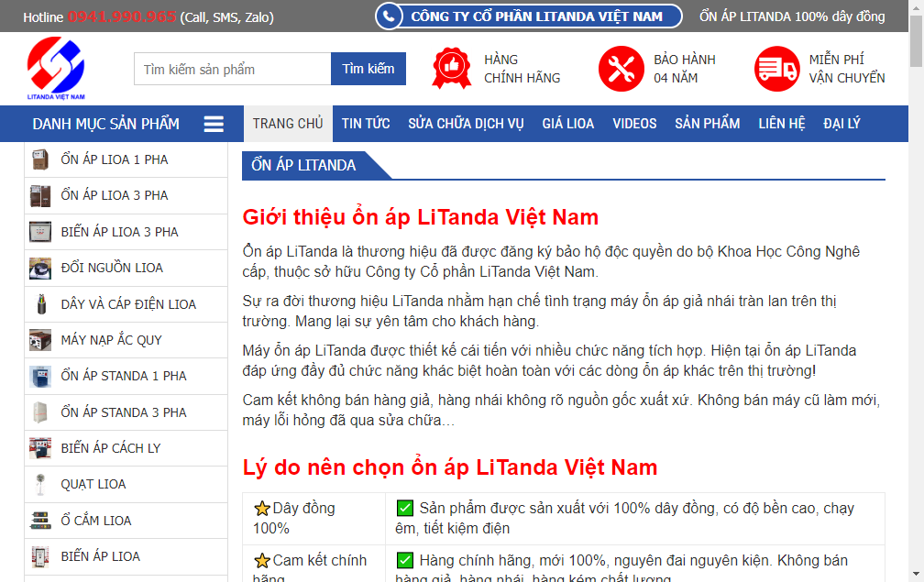The height and width of the screenshot is (582, 924).
Task: Click the star icon beside Dây đồng 100%
Action: click(x=262, y=509)
